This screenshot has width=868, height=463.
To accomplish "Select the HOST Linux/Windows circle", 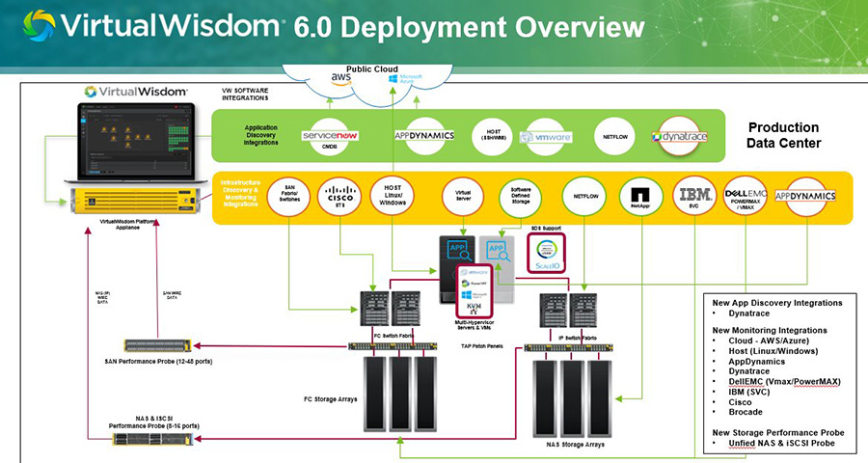I will [x=393, y=196].
